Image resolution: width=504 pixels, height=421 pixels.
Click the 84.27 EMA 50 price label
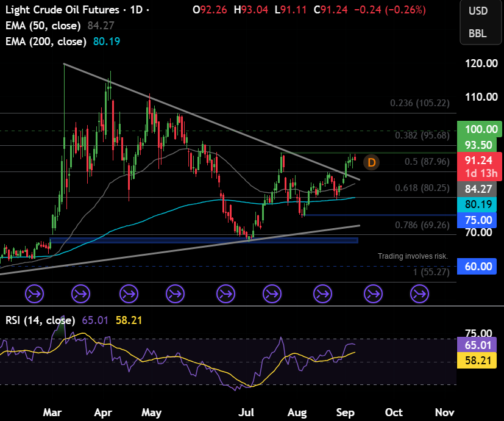[x=477, y=189]
